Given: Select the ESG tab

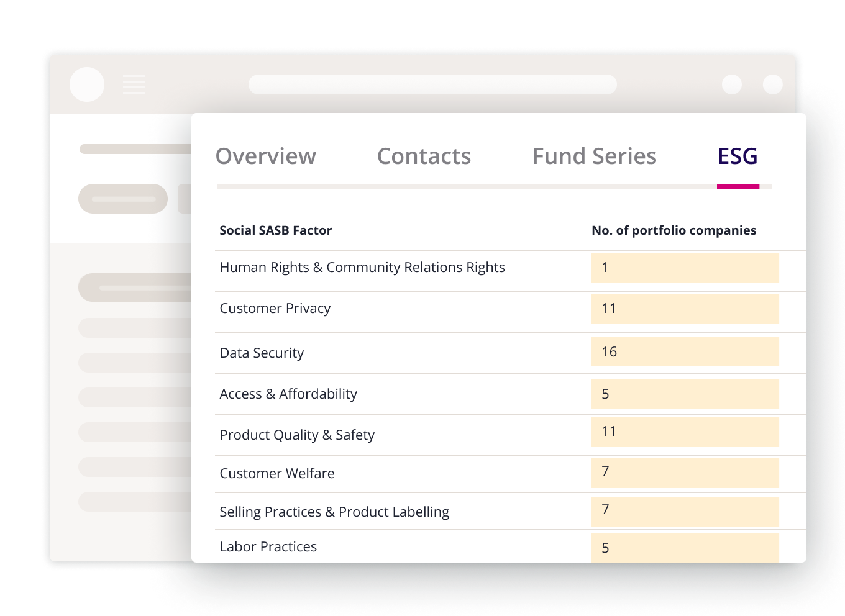Looking at the screenshot, I should tap(737, 156).
